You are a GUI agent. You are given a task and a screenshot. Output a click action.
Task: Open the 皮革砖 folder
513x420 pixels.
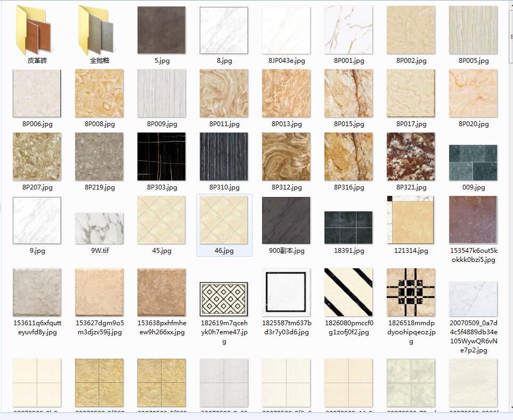(x=34, y=30)
